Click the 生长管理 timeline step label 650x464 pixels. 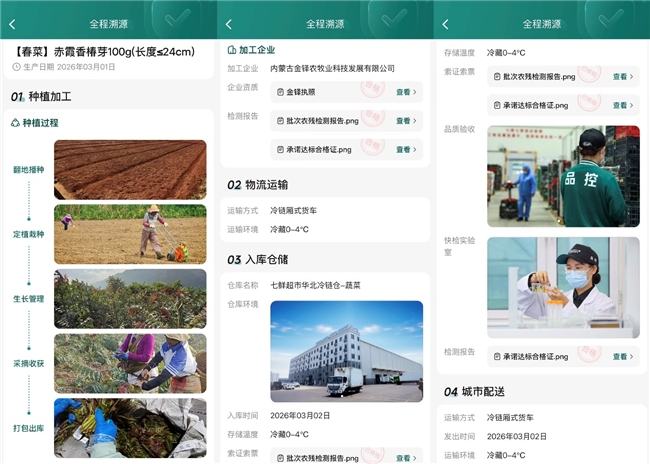[28, 298]
